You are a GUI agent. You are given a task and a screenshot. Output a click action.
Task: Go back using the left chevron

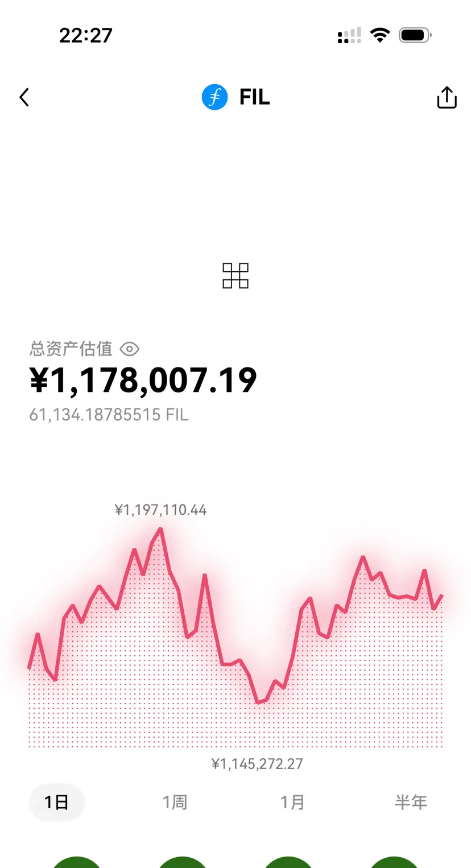(24, 97)
